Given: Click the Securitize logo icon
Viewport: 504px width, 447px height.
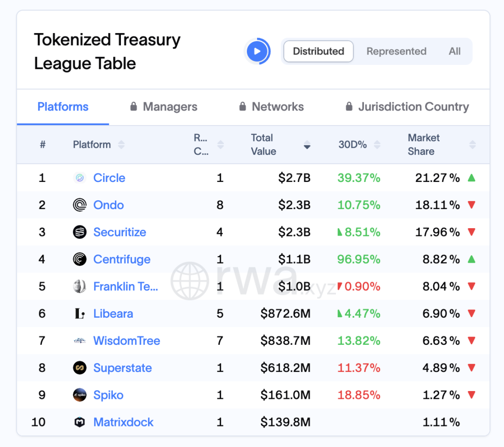Looking at the screenshot, I should [x=80, y=232].
